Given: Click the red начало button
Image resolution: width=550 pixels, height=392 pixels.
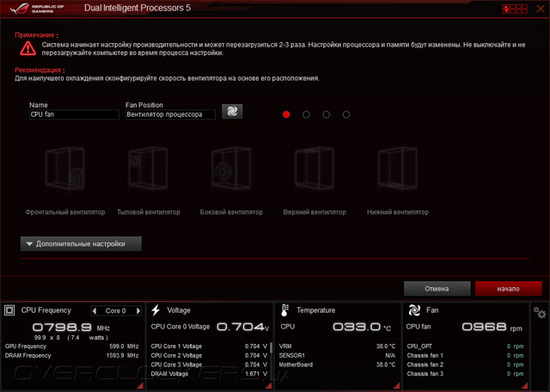Looking at the screenshot, I should tap(508, 289).
